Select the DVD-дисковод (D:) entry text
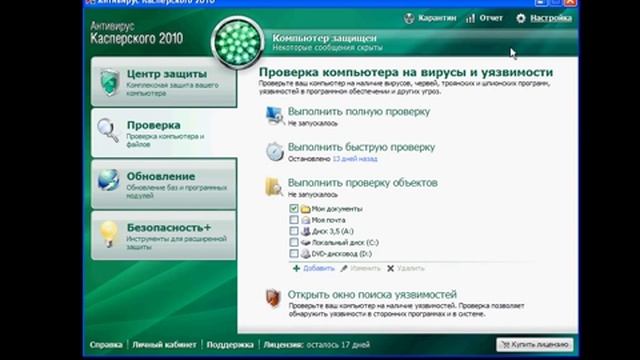The image size is (640, 360). [x=342, y=254]
